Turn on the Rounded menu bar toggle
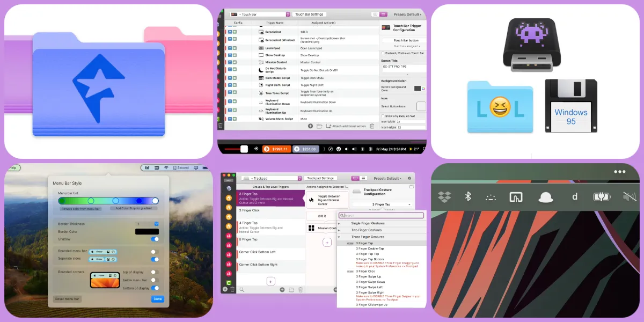This screenshot has width=644, height=322. coord(155,252)
